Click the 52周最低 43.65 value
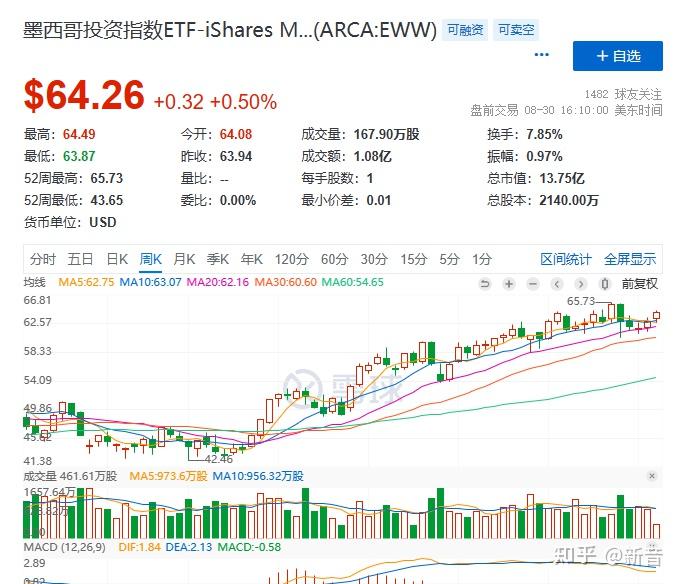The height and width of the screenshot is (584, 680). pos(107,200)
